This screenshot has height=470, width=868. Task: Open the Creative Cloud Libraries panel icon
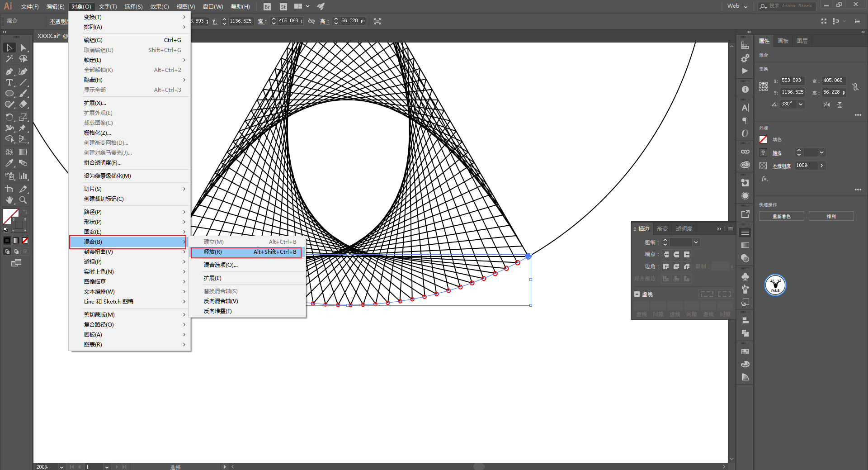coord(745,165)
